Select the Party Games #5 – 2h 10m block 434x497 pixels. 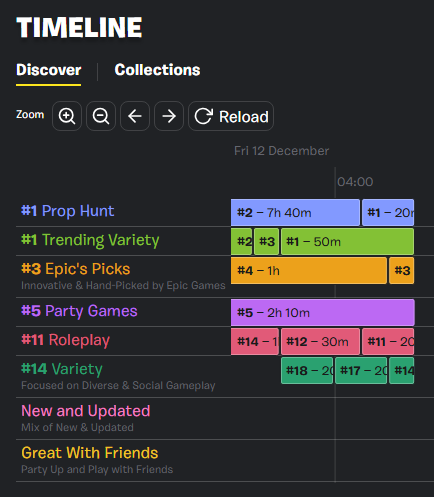pos(323,313)
